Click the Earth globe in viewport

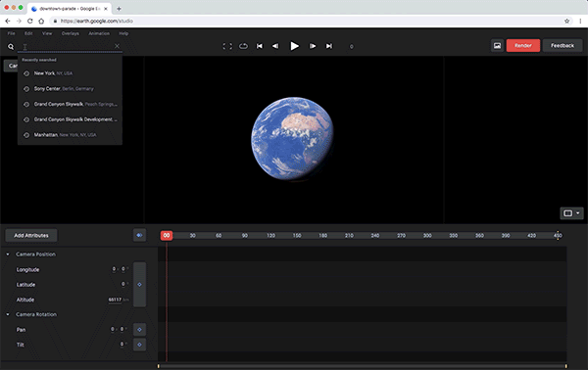pyautogui.click(x=292, y=139)
